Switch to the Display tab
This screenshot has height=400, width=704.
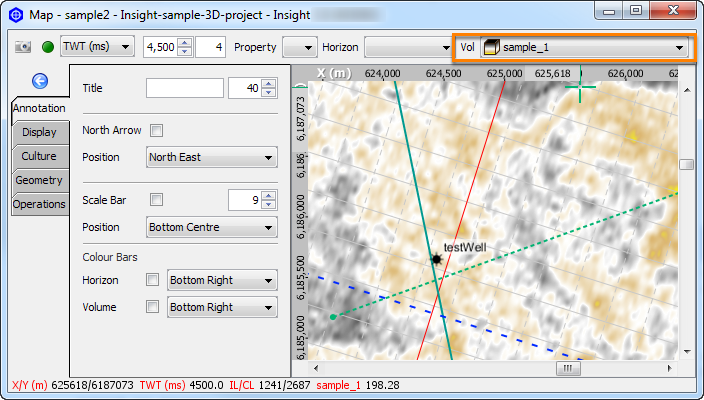point(40,132)
